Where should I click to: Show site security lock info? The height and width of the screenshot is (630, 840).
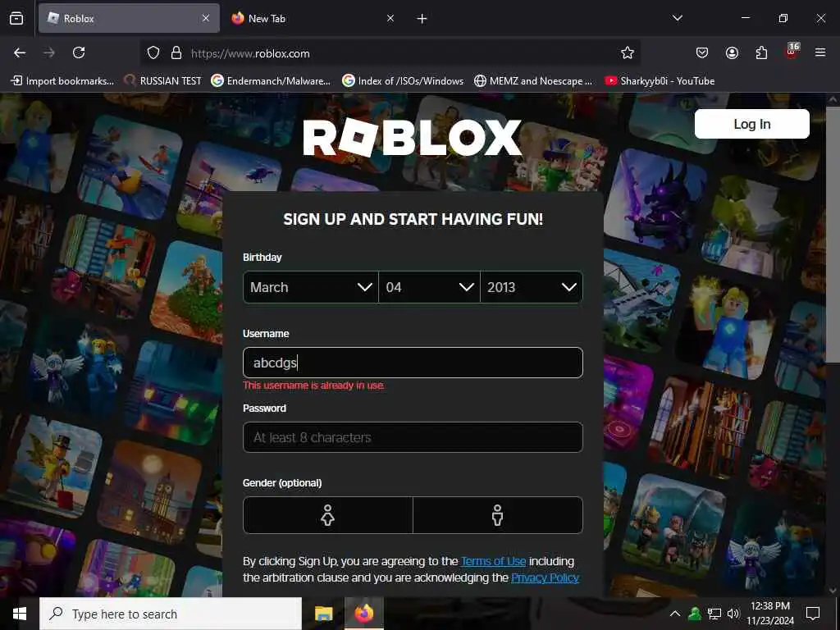[176, 53]
